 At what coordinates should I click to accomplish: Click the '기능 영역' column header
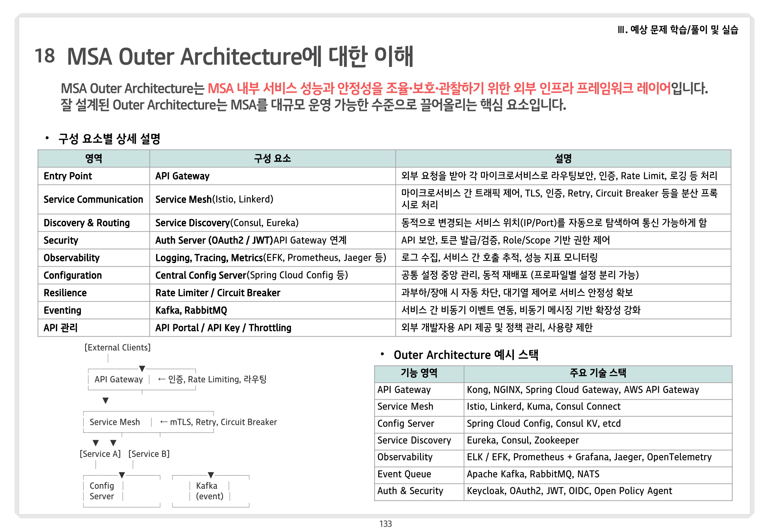pyautogui.click(x=419, y=373)
